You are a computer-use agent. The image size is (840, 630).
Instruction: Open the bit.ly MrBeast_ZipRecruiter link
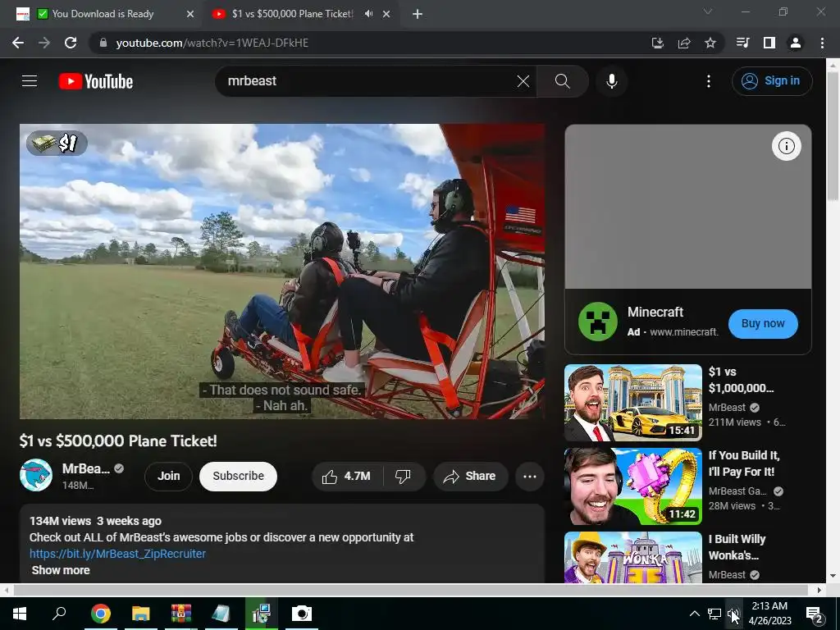(x=117, y=554)
